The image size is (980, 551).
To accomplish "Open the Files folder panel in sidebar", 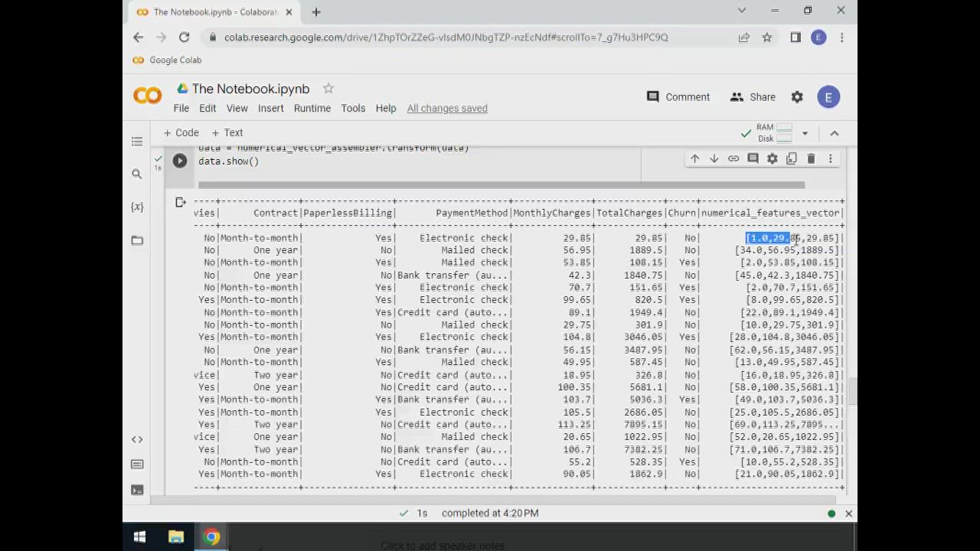I will 137,240.
